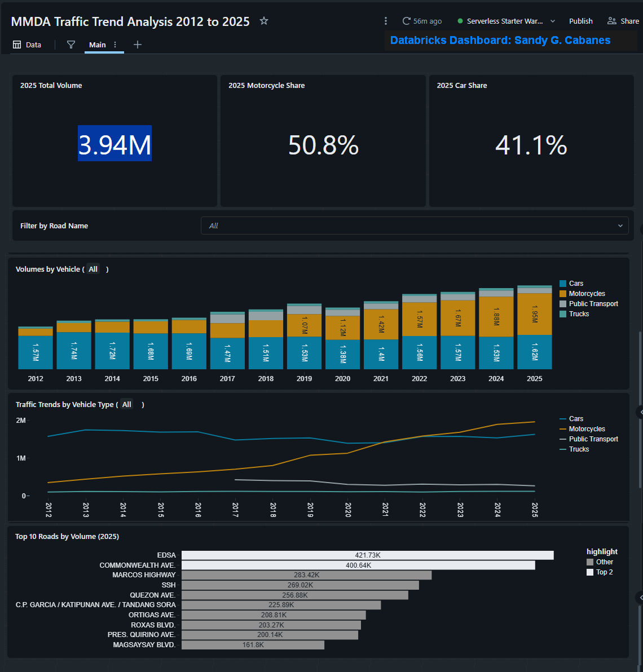Click the Data table icon

point(17,45)
